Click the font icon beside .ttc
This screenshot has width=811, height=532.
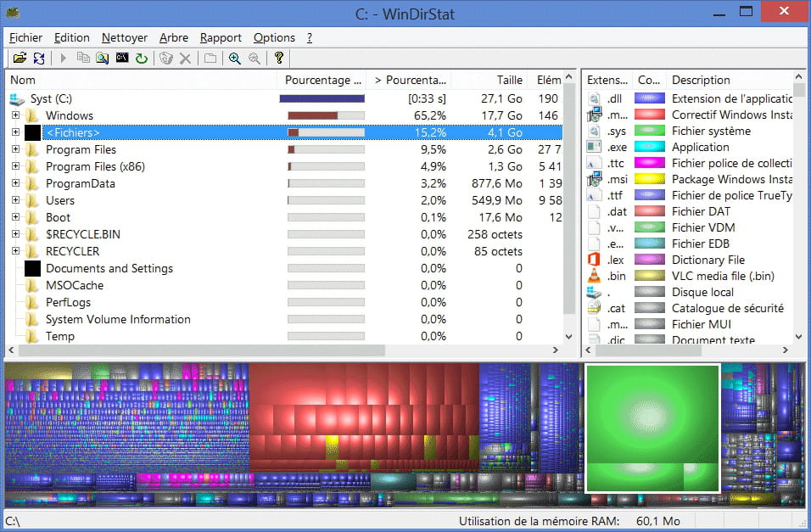point(594,163)
